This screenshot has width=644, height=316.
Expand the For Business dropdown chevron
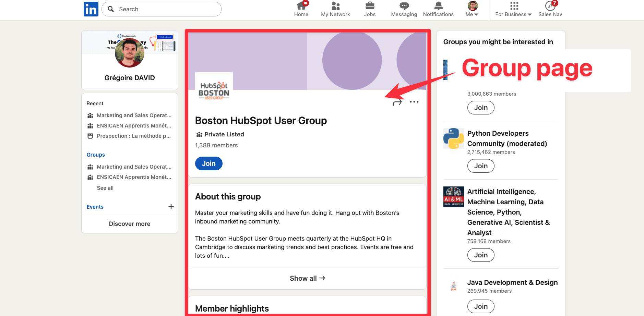click(530, 14)
